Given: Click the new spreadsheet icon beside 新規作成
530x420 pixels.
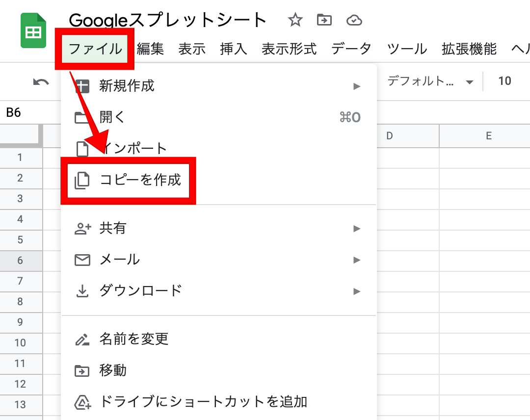Looking at the screenshot, I should click(82, 86).
